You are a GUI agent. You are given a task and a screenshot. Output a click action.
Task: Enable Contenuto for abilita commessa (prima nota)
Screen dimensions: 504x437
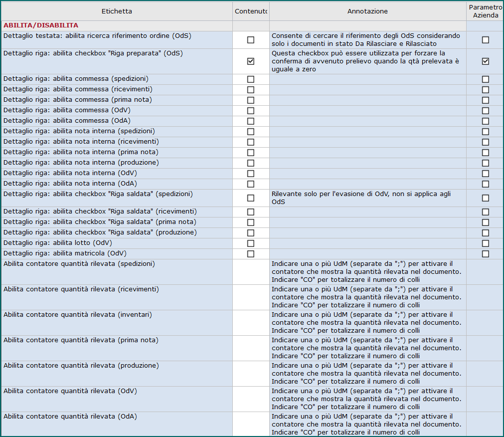(x=251, y=100)
